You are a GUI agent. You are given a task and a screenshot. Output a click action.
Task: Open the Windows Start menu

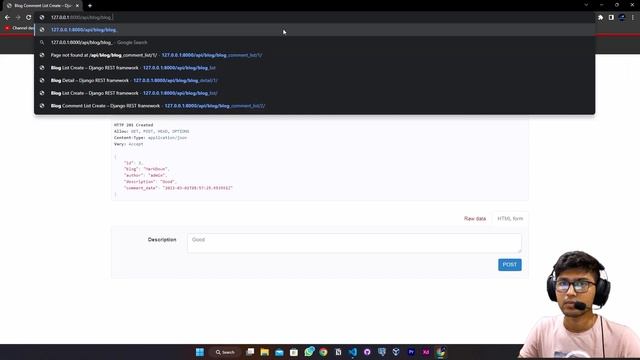pyautogui.click(x=200, y=352)
